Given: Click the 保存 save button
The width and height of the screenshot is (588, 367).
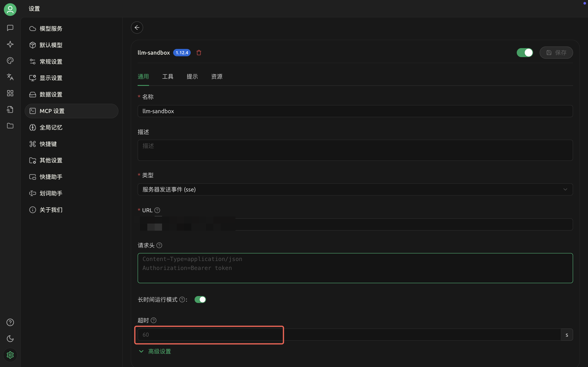Looking at the screenshot, I should tap(556, 53).
